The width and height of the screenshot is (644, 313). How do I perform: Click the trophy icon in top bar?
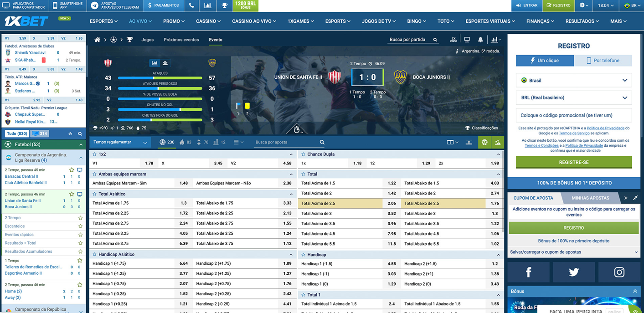point(224,5)
